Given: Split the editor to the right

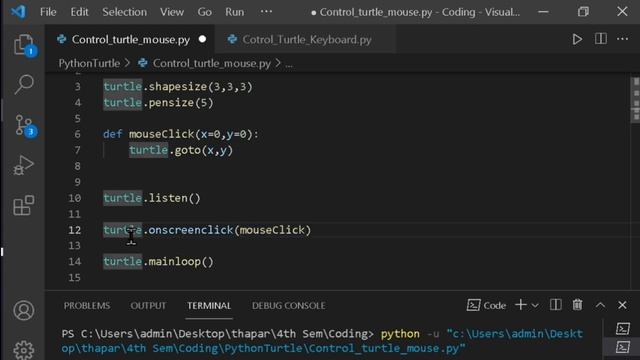Looking at the screenshot, I should coord(600,39).
